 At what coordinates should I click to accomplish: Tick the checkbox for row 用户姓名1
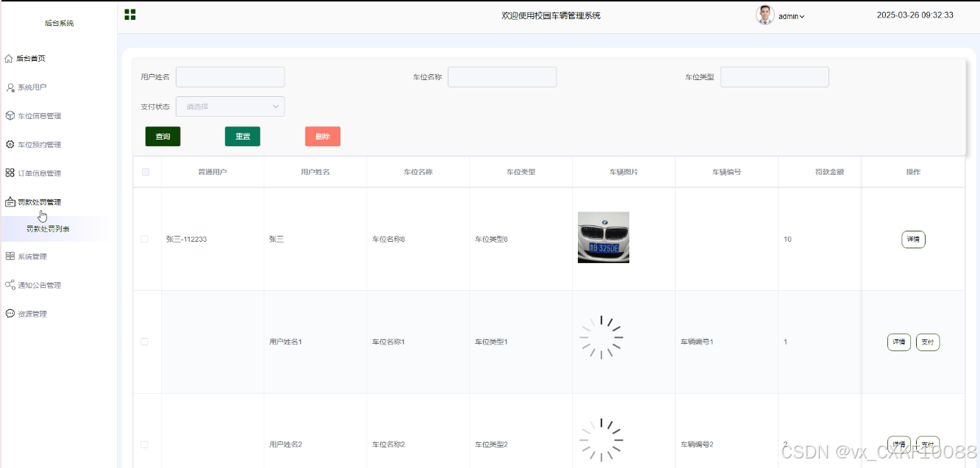(x=144, y=342)
